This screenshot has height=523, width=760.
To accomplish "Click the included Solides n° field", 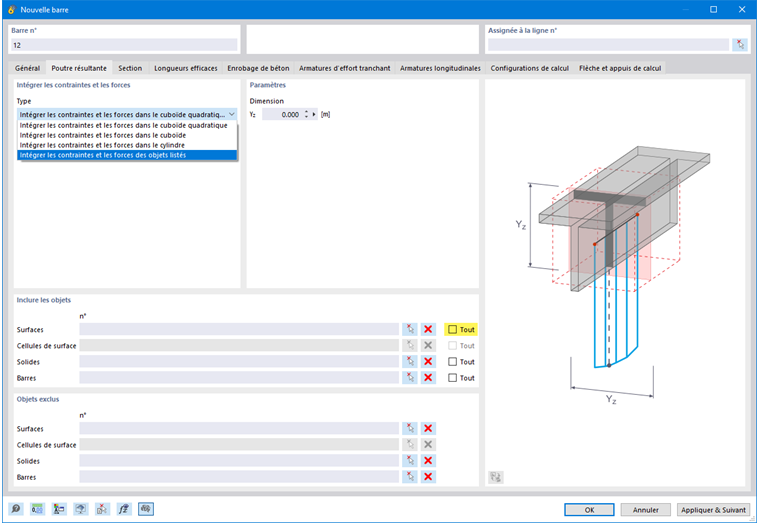I will tap(239, 362).
